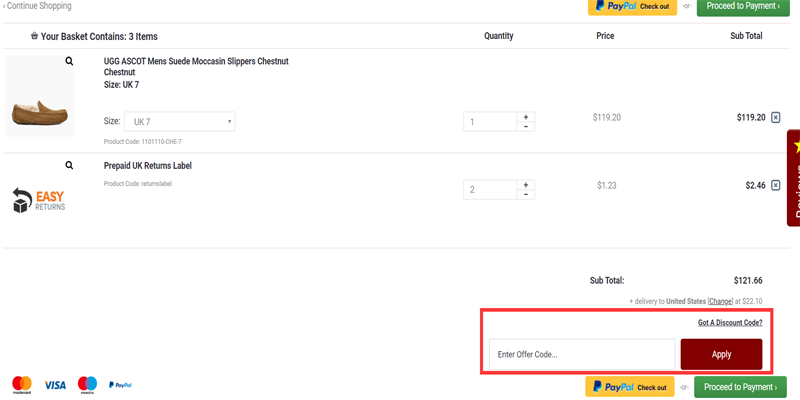Remove UGG Ascot slippers with X icon

click(x=776, y=117)
